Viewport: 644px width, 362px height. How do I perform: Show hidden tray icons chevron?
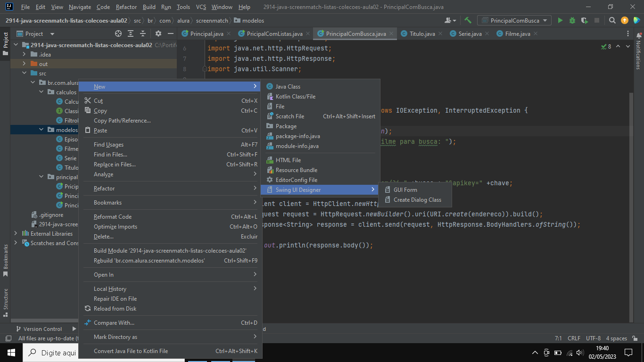535,353
